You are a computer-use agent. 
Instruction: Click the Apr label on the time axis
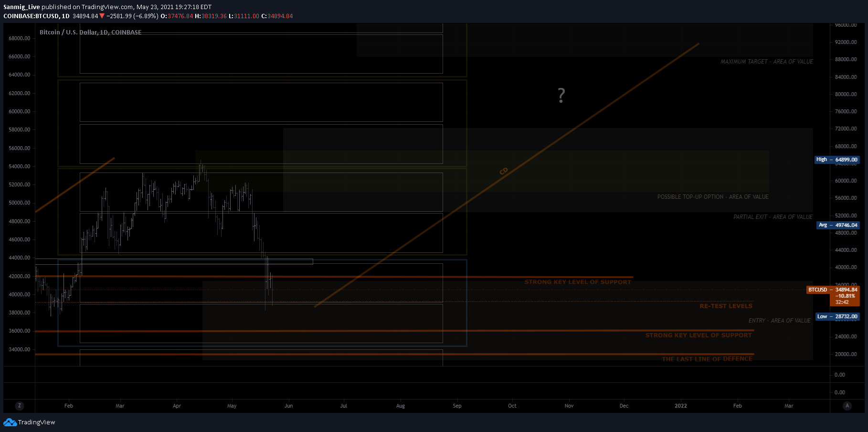coord(177,406)
